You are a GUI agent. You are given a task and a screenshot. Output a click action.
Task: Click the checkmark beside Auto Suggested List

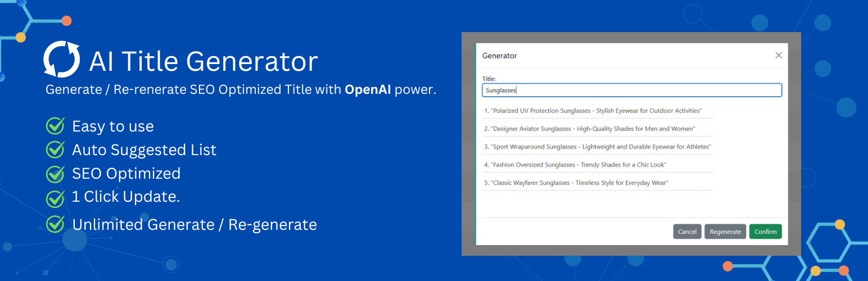point(55,149)
